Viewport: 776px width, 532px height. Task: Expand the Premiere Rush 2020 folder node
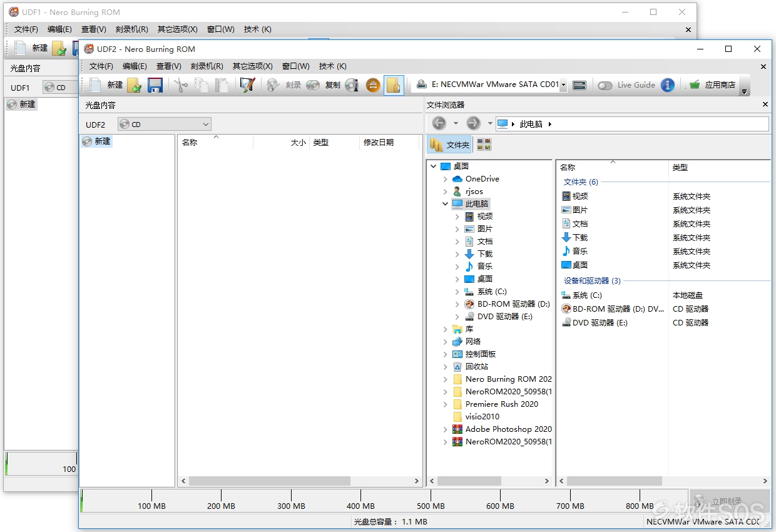(x=446, y=404)
